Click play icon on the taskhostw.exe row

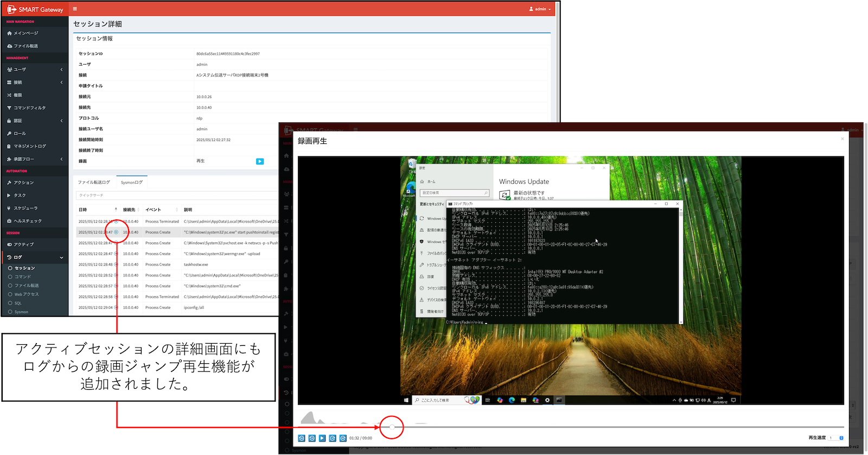[x=116, y=264]
